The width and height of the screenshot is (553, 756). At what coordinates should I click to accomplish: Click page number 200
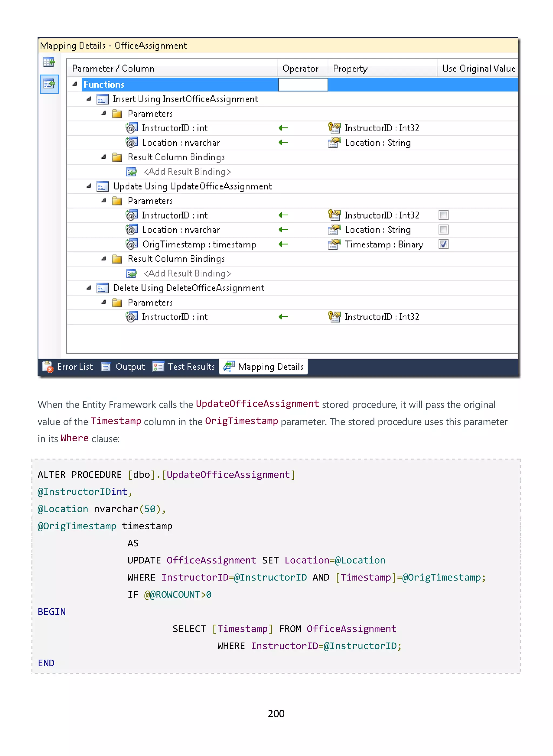[x=276, y=714]
